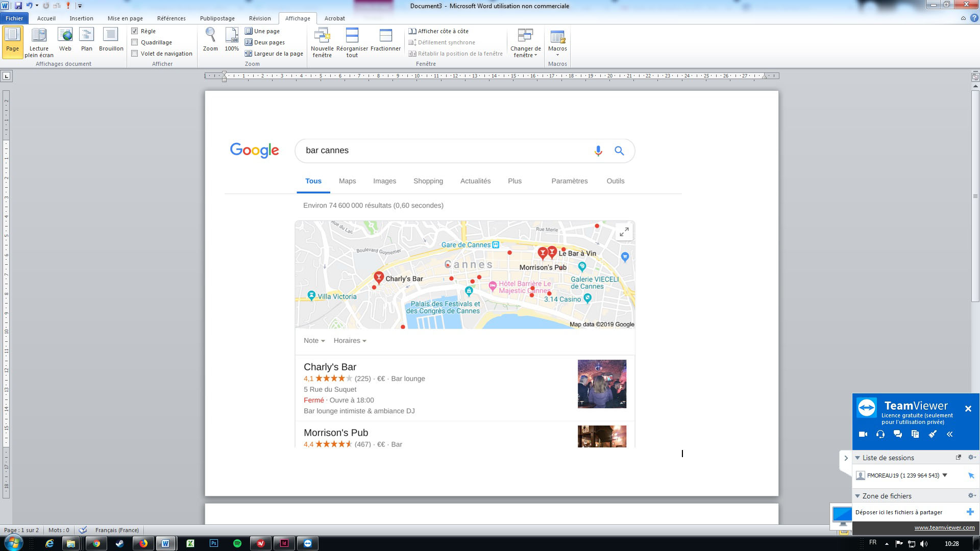This screenshot has width=980, height=551.
Task: Switch to the Accueil tab
Action: tap(46, 18)
